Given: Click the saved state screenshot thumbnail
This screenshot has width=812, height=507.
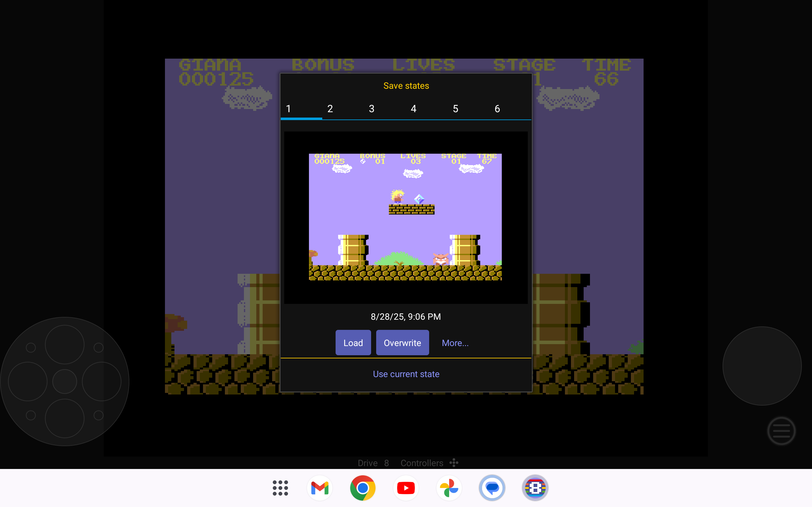Looking at the screenshot, I should [405, 217].
